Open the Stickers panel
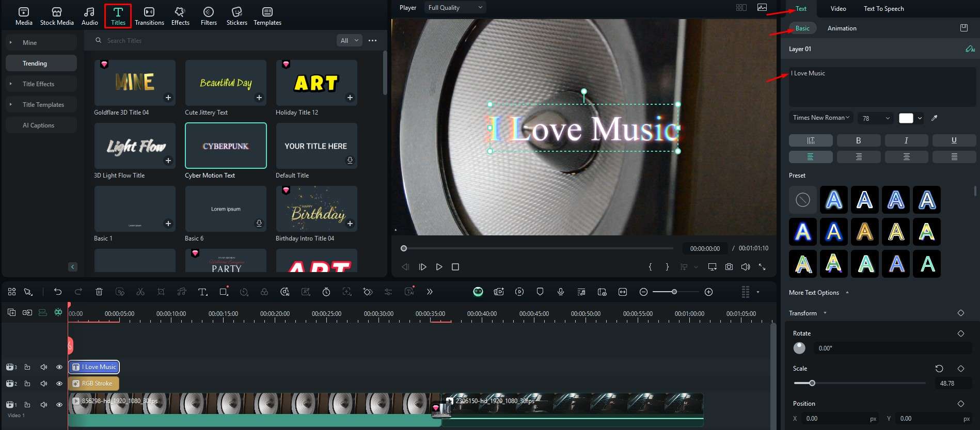The image size is (980, 430). [237, 16]
